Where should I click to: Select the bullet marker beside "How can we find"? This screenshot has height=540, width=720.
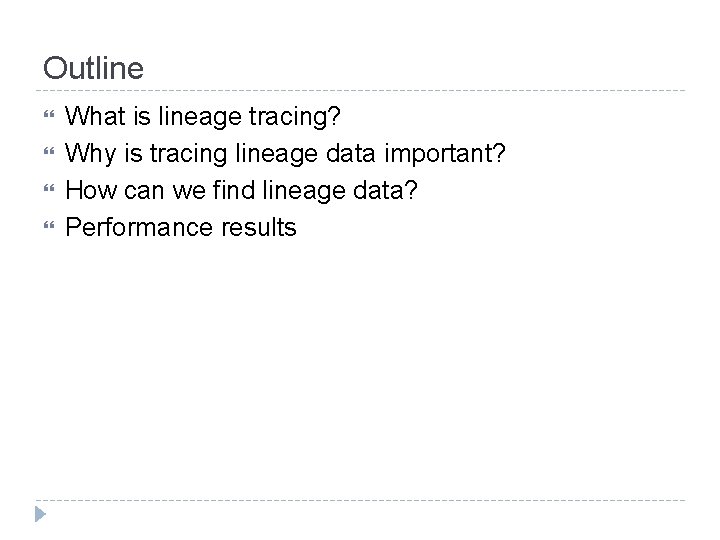pos(48,191)
